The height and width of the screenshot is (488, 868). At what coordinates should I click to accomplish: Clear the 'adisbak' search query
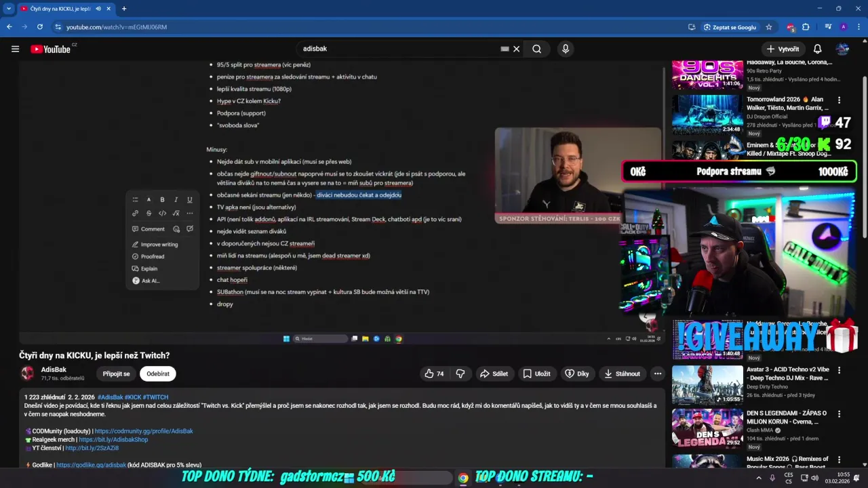516,49
